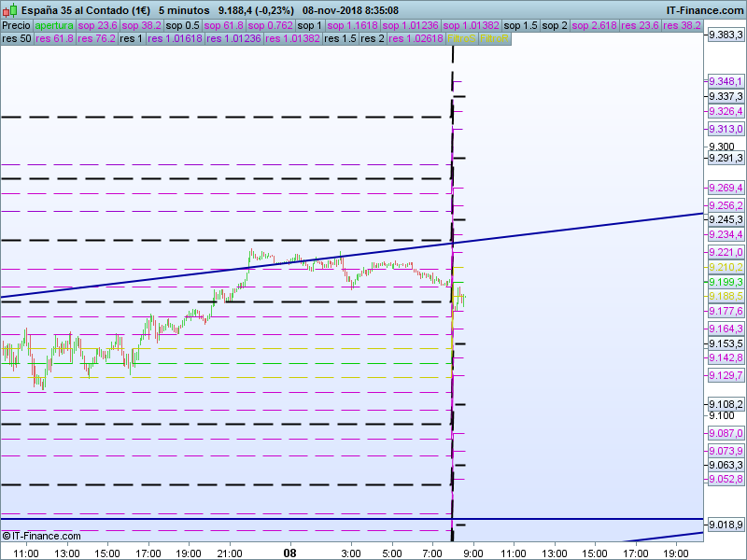Select the green apertura legend label
This screenshot has width=747, height=560.
pyautogui.click(x=54, y=25)
